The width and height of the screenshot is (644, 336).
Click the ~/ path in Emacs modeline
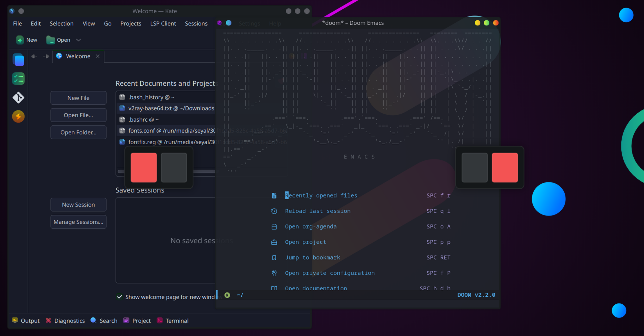[x=240, y=295]
